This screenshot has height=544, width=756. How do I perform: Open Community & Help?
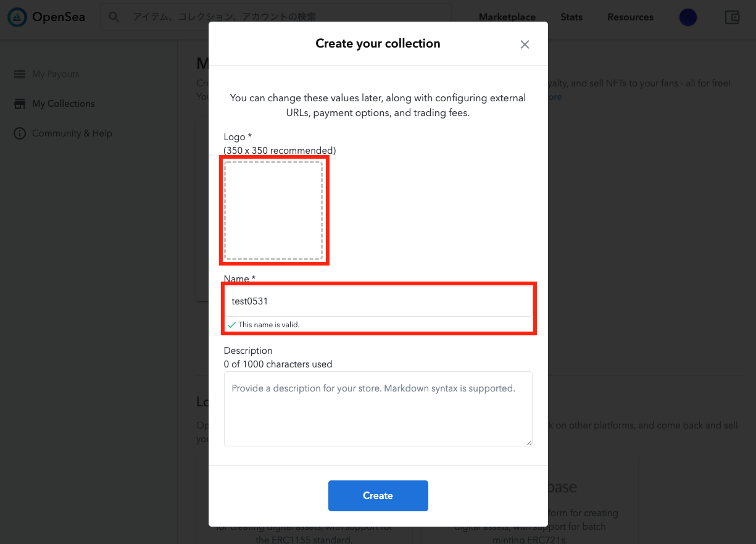click(x=72, y=133)
